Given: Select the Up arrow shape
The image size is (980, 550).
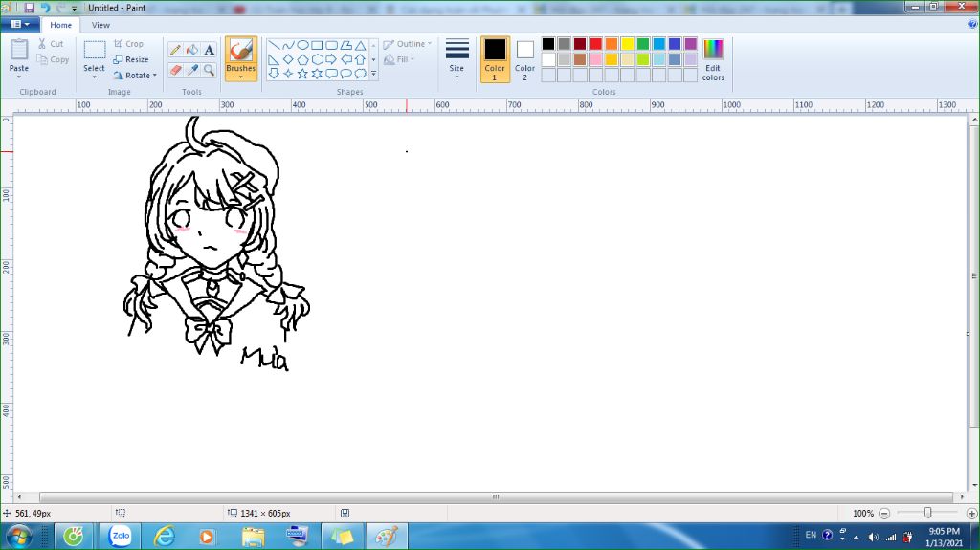Looking at the screenshot, I should click(360, 59).
